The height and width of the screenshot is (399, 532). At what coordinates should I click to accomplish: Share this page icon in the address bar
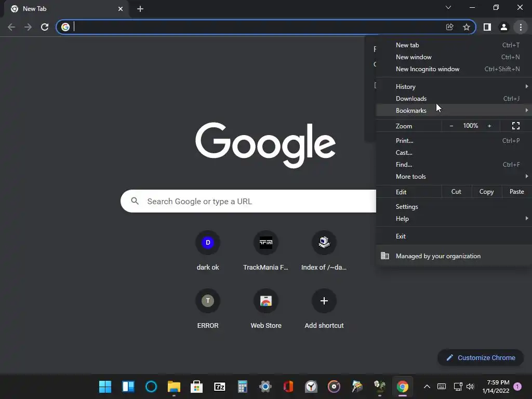coord(449,27)
